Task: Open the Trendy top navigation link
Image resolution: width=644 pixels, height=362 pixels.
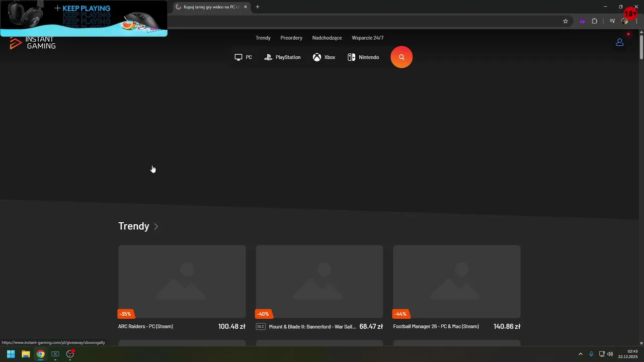Action: (x=263, y=38)
